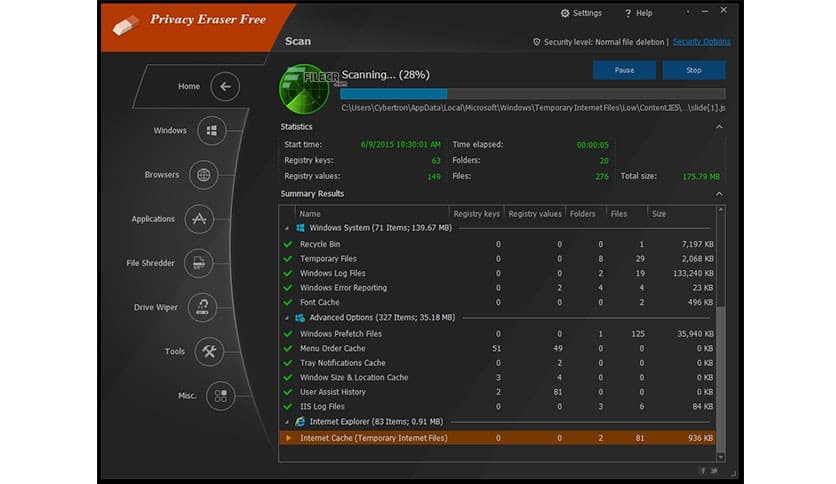Click the Help question mark icon
The width and height of the screenshot is (836, 484).
[x=628, y=13]
